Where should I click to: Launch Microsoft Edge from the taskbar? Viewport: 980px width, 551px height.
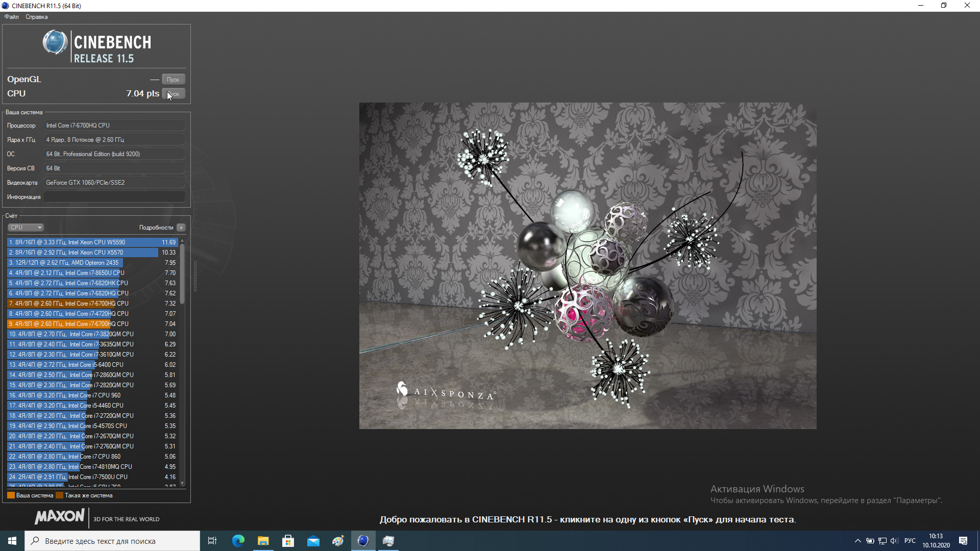pos(238,541)
